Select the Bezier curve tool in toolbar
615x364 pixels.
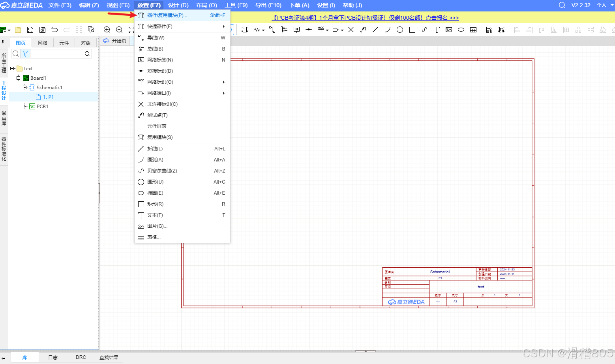(x=424, y=30)
